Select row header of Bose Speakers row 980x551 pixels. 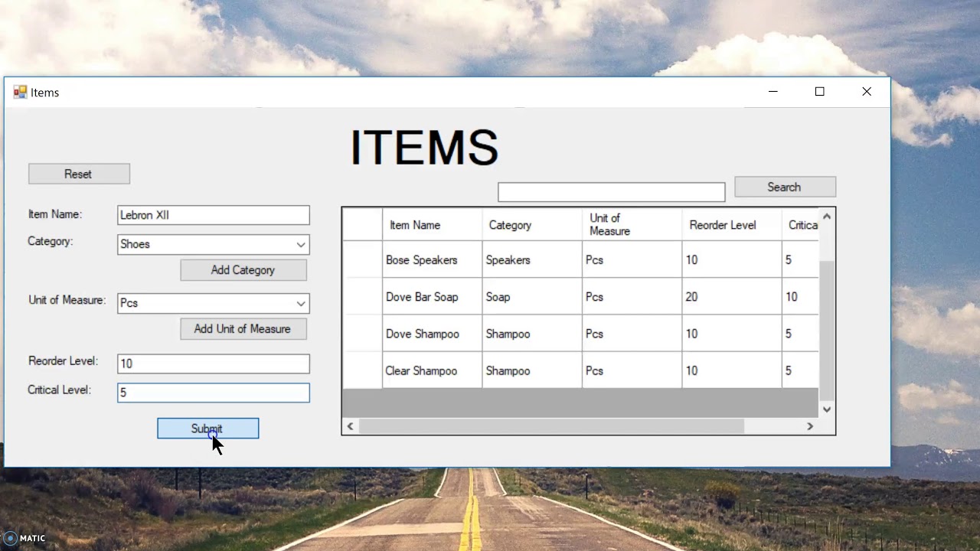point(362,260)
